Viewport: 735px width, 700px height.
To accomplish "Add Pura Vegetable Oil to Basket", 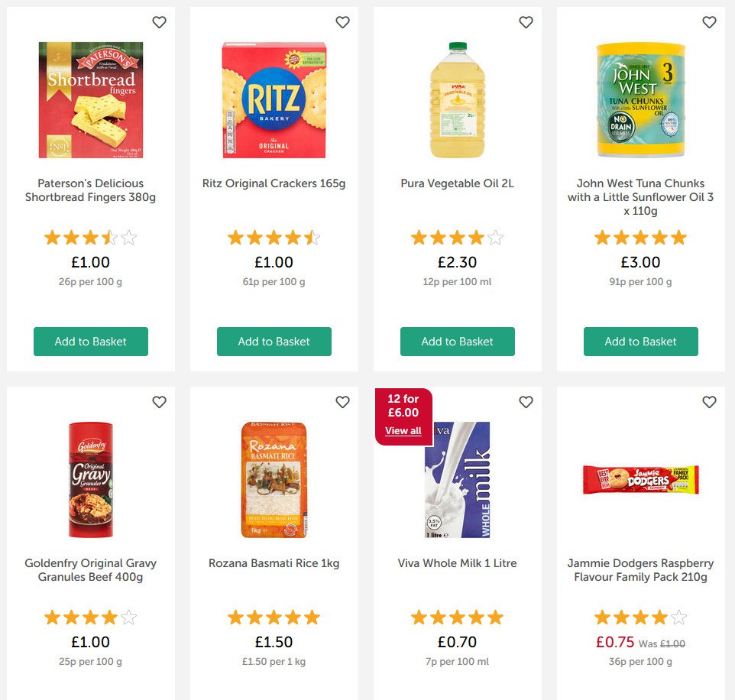I will (457, 342).
